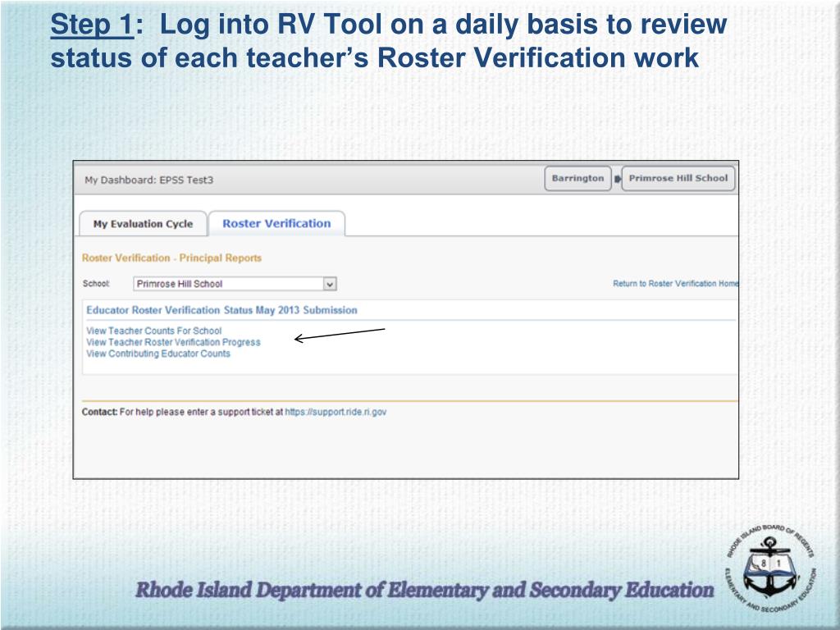Click the 'School:' label text
840x630 pixels.
[96, 283]
